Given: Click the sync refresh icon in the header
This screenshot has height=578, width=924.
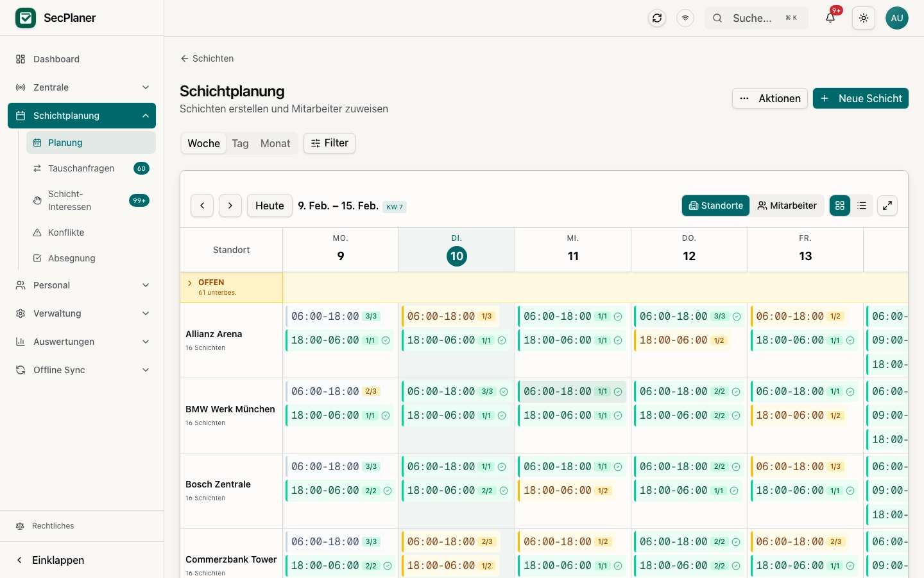Looking at the screenshot, I should tap(657, 18).
